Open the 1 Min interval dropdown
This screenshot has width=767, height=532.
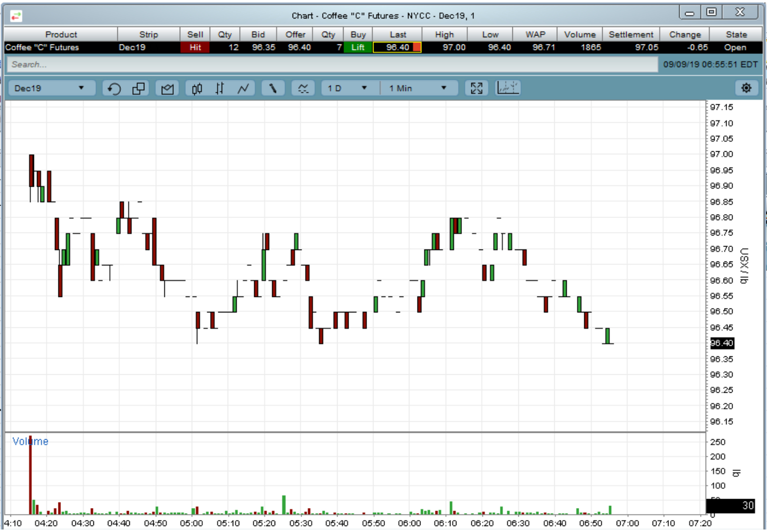click(x=418, y=88)
